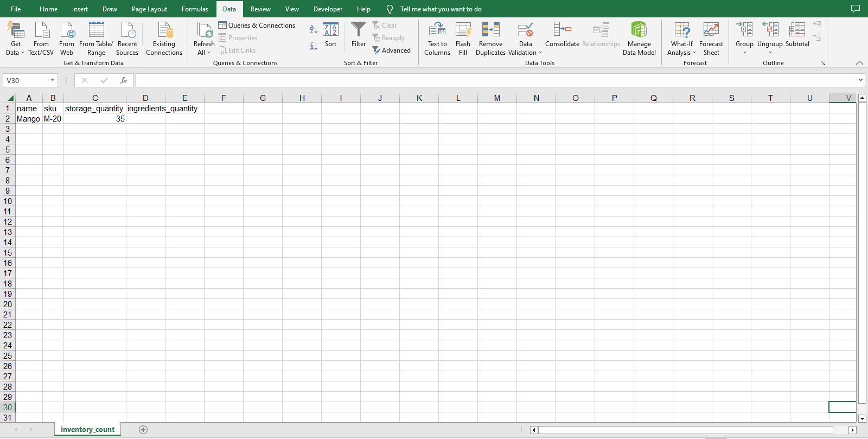The image size is (868, 439).
Task: Create a Forecast Sheet
Action: 711,39
